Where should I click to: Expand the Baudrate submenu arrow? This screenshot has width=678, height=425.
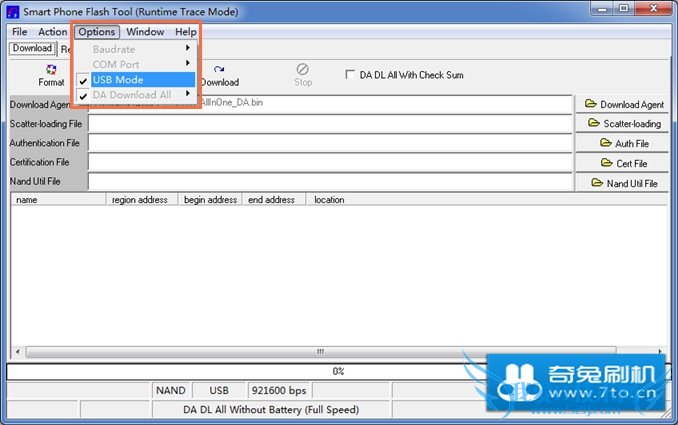(x=188, y=48)
